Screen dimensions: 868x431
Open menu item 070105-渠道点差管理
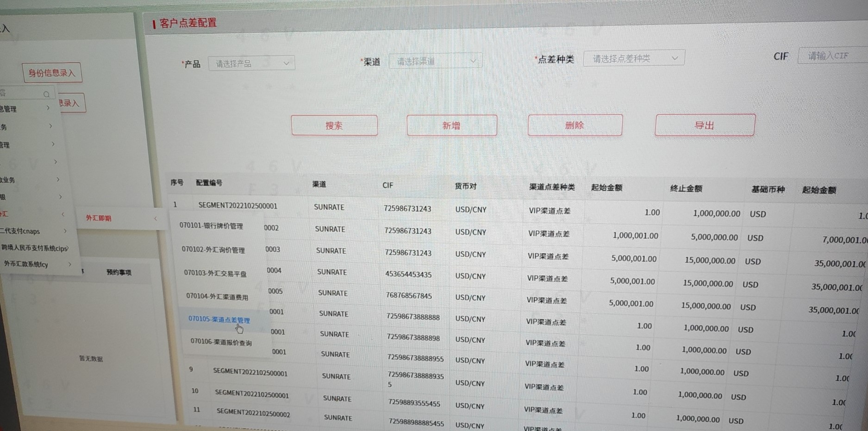[x=219, y=319]
